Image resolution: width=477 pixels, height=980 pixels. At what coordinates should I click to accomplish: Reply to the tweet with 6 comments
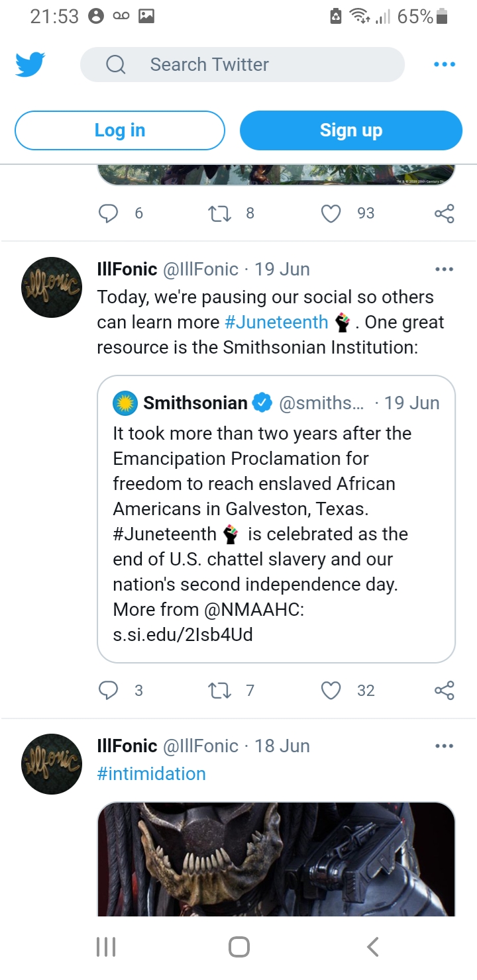point(108,213)
